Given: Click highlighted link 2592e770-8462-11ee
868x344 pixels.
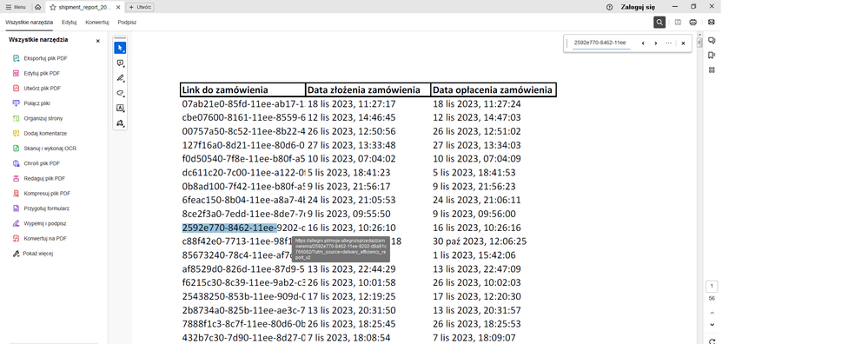Looking at the screenshot, I should [x=229, y=228].
